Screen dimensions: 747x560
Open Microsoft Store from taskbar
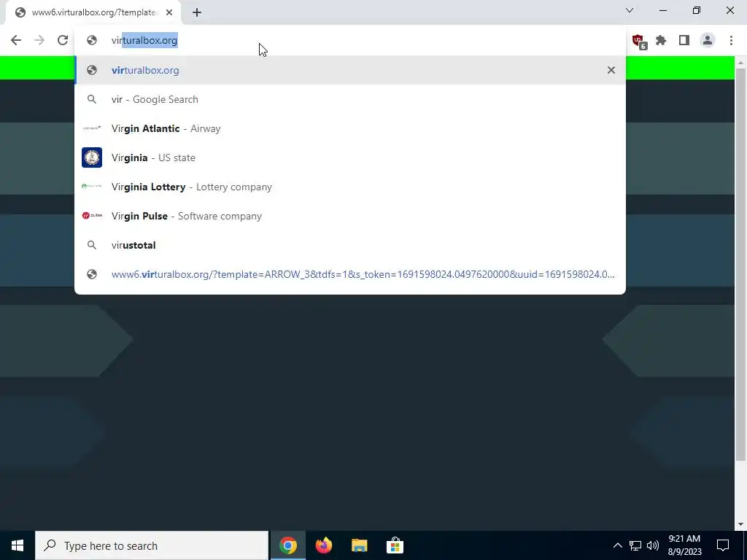click(x=395, y=545)
